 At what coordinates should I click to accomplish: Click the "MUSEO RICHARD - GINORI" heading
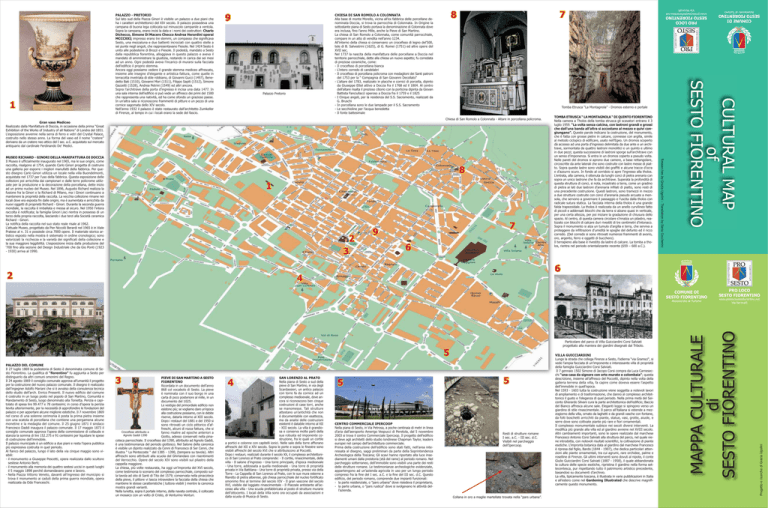(x=55, y=157)
